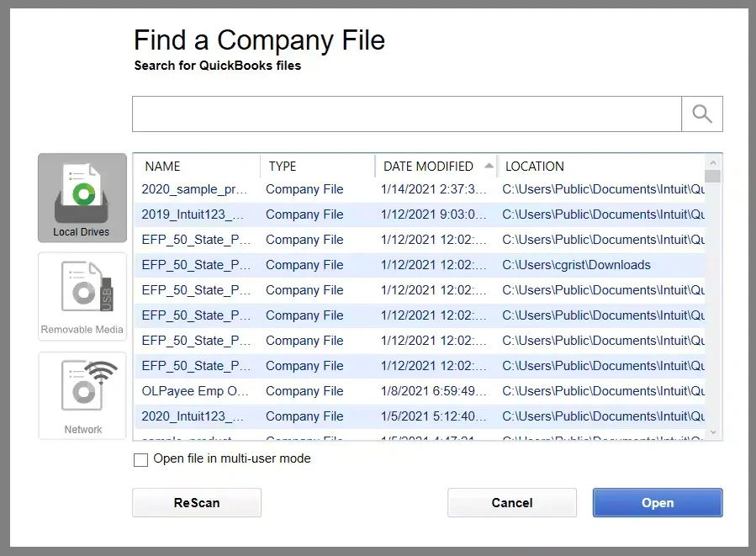
Task: Select the EFP_50_State file in Downloads
Action: pos(336,265)
